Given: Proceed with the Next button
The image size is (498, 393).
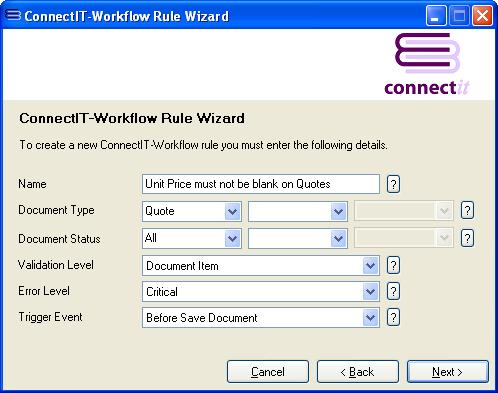Looking at the screenshot, I should pyautogui.click(x=448, y=371).
